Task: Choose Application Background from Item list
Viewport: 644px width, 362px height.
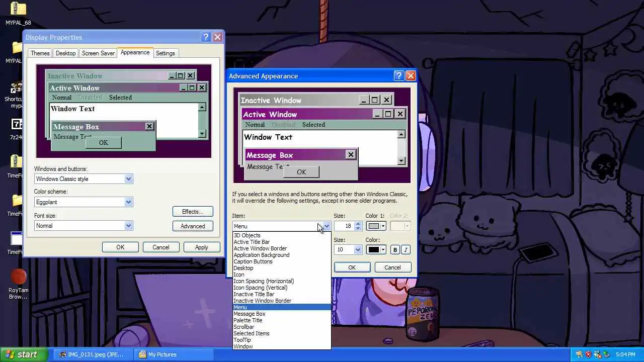Action: pos(282,255)
